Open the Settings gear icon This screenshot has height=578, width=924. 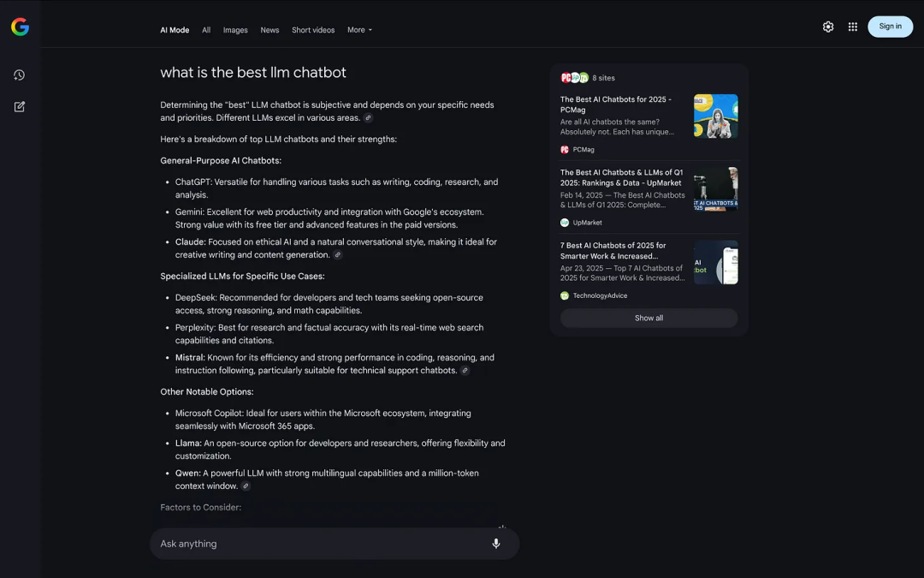click(828, 27)
